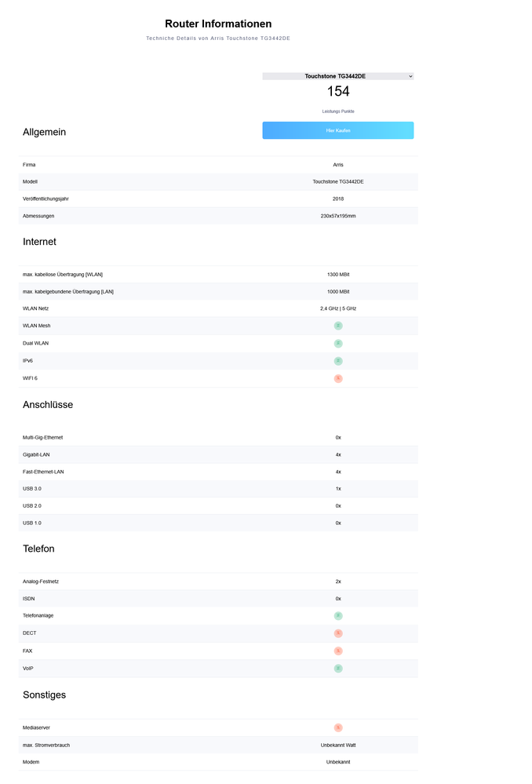This screenshot has height=784, width=532.
Task: Toggle the Mediaserver status badge
Action: point(338,727)
